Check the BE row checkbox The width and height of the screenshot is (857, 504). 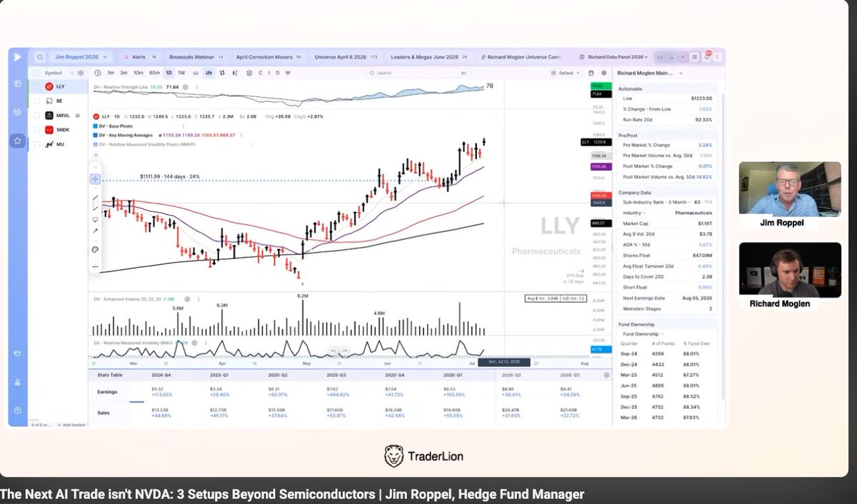coord(37,101)
